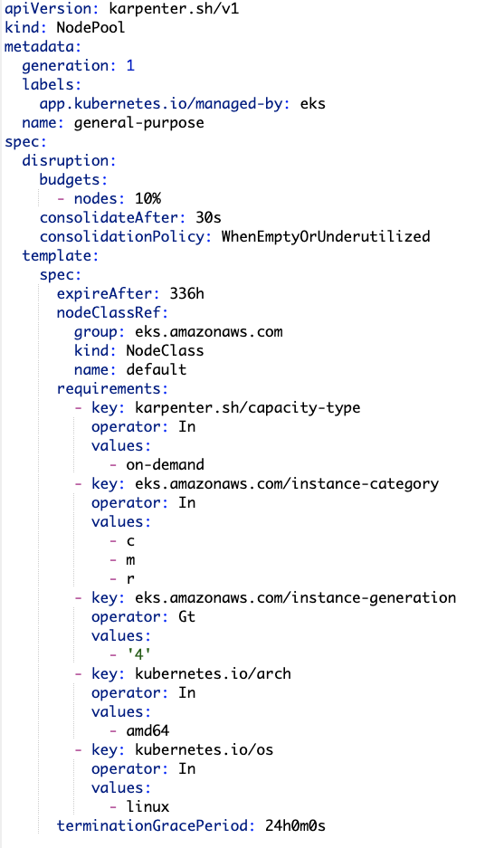Image resolution: width=504 pixels, height=848 pixels.
Task: Click the 'eks.amazonaws.com/instance-category' key line
Action: coord(256,483)
